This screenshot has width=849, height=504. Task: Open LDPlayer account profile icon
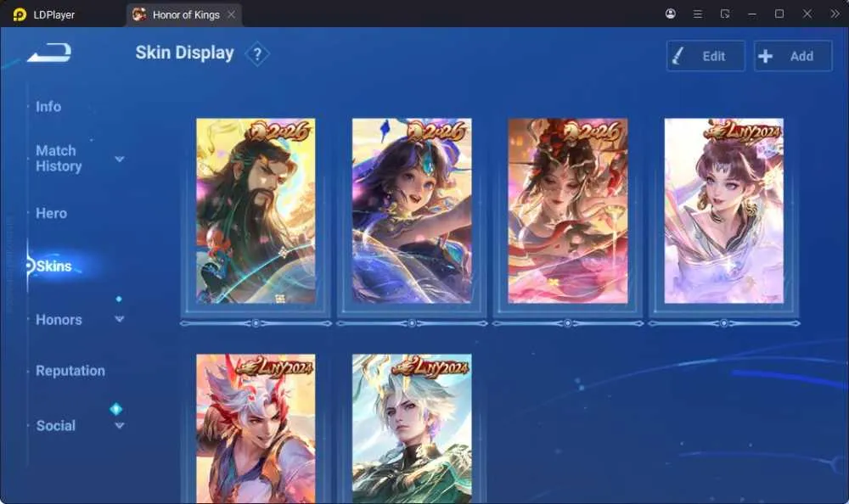[671, 14]
